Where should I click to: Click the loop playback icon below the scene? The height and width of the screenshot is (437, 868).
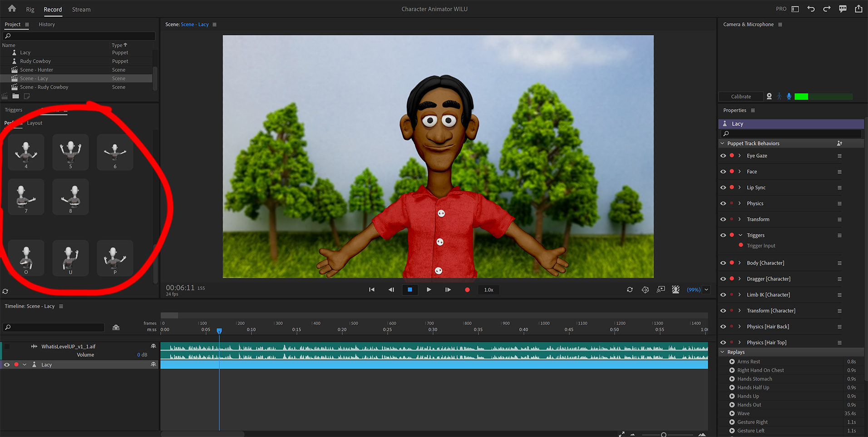click(x=630, y=289)
